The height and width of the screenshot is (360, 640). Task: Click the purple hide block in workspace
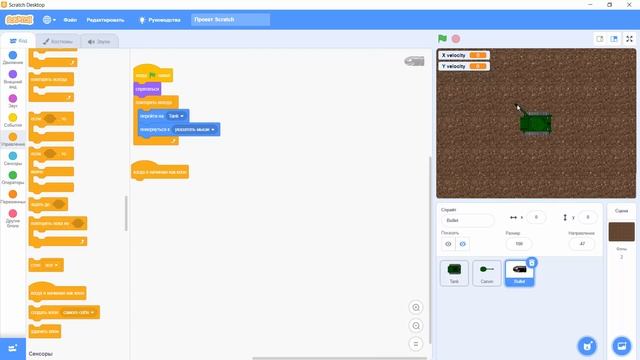147,89
